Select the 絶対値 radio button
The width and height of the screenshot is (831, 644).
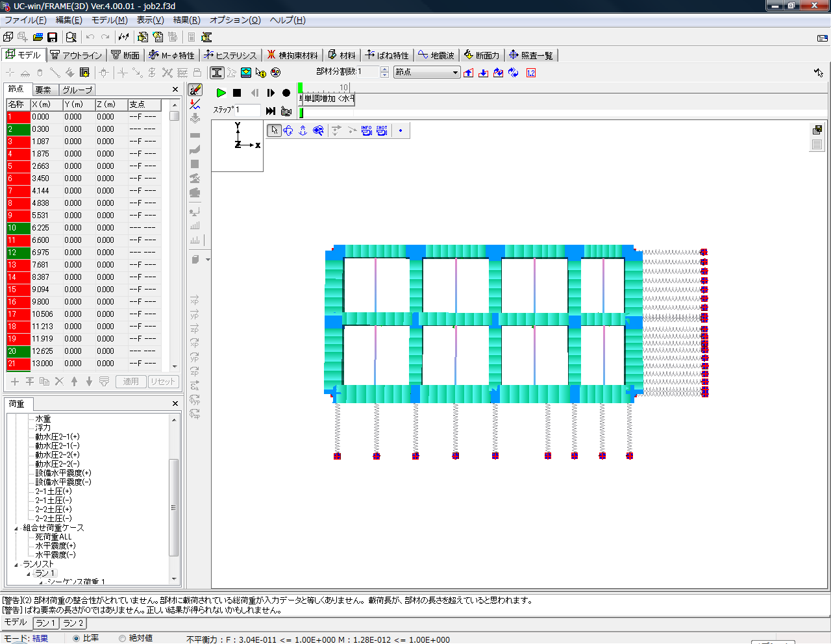(x=122, y=638)
